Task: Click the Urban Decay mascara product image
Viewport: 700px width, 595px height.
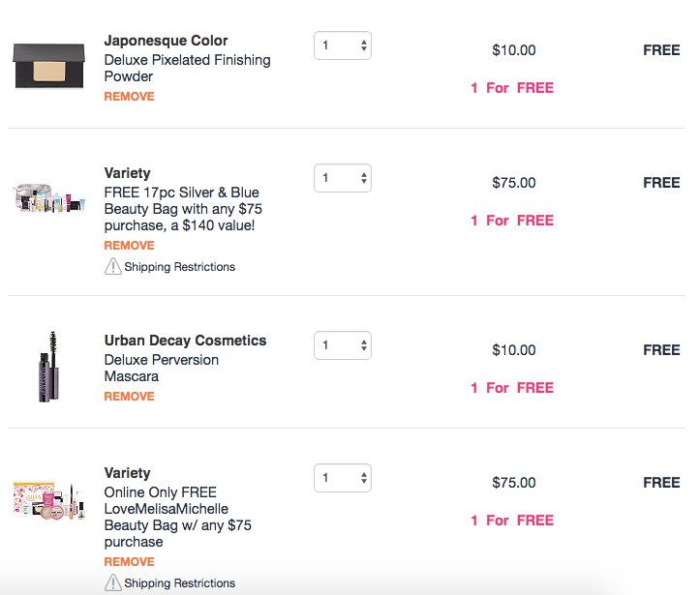Action: tap(49, 367)
